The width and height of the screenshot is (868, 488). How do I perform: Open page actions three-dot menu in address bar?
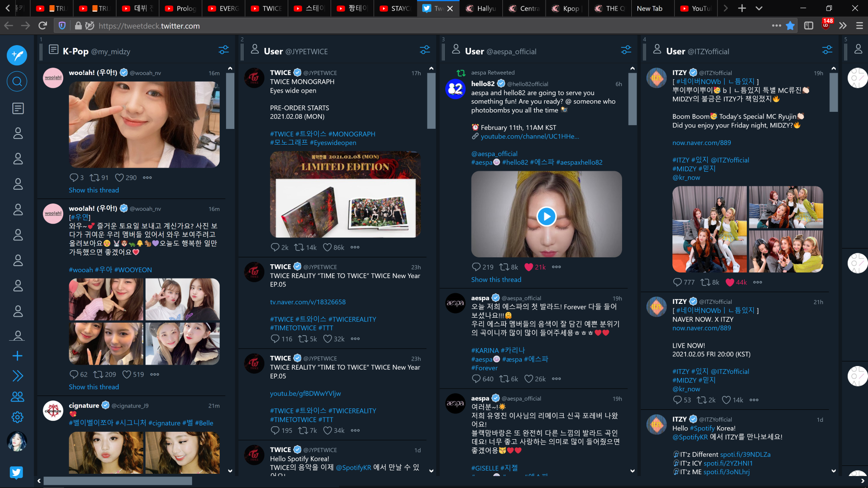(x=776, y=26)
